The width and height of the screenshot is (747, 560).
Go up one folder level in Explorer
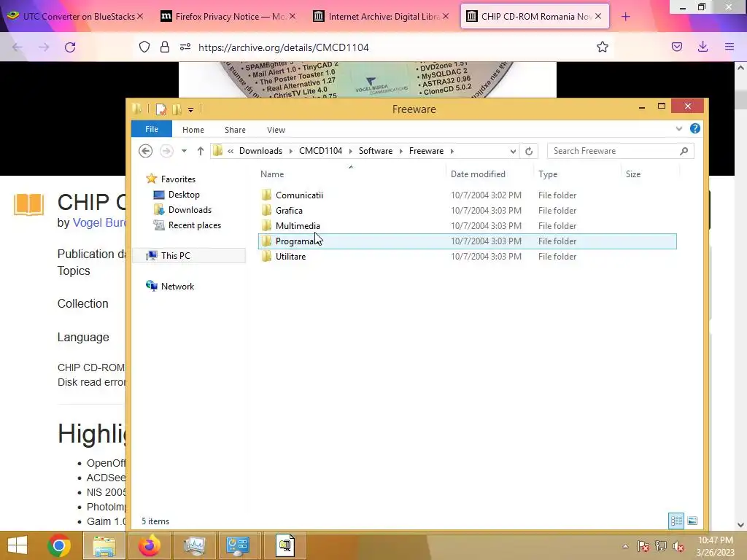200,151
